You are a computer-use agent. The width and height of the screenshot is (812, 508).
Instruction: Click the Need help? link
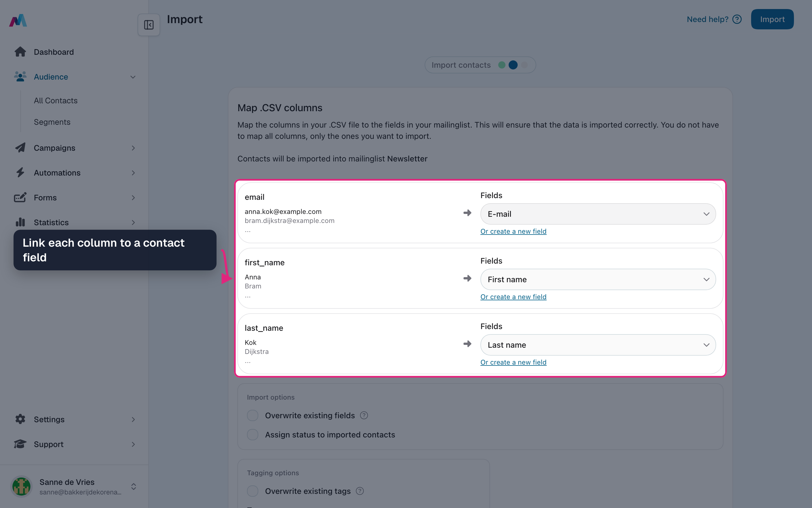tap(707, 19)
